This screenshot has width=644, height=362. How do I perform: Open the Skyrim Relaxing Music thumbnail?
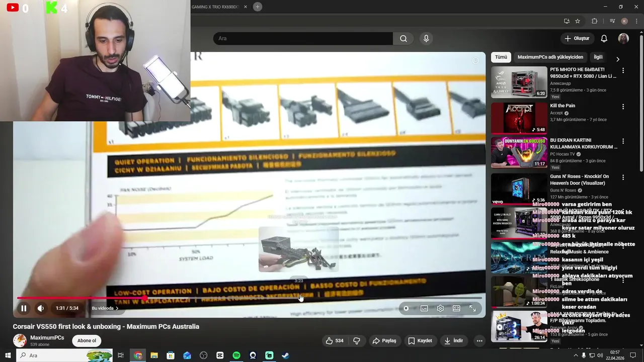[x=519, y=258]
